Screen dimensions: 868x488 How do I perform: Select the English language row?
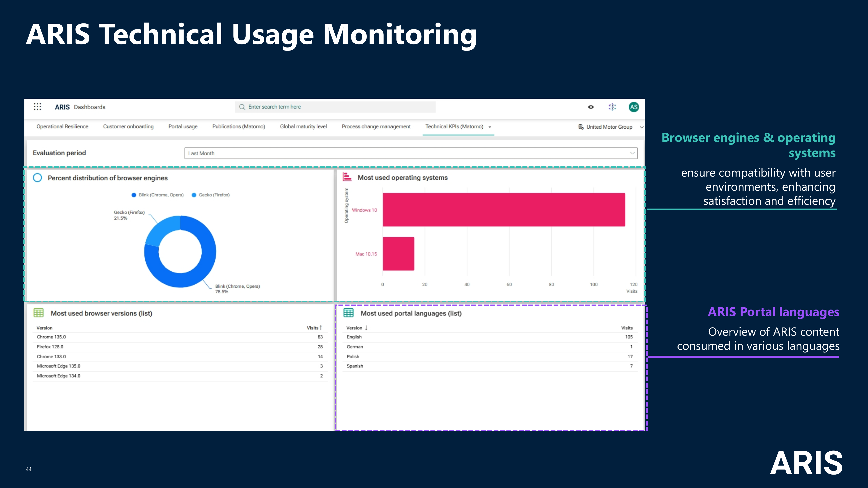(x=491, y=337)
